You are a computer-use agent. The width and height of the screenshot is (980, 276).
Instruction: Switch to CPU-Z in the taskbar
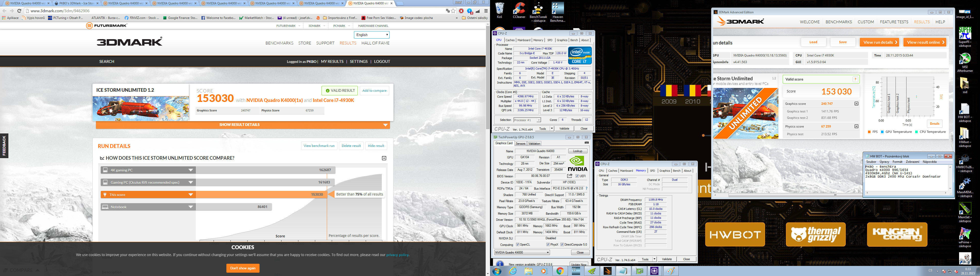click(x=654, y=271)
